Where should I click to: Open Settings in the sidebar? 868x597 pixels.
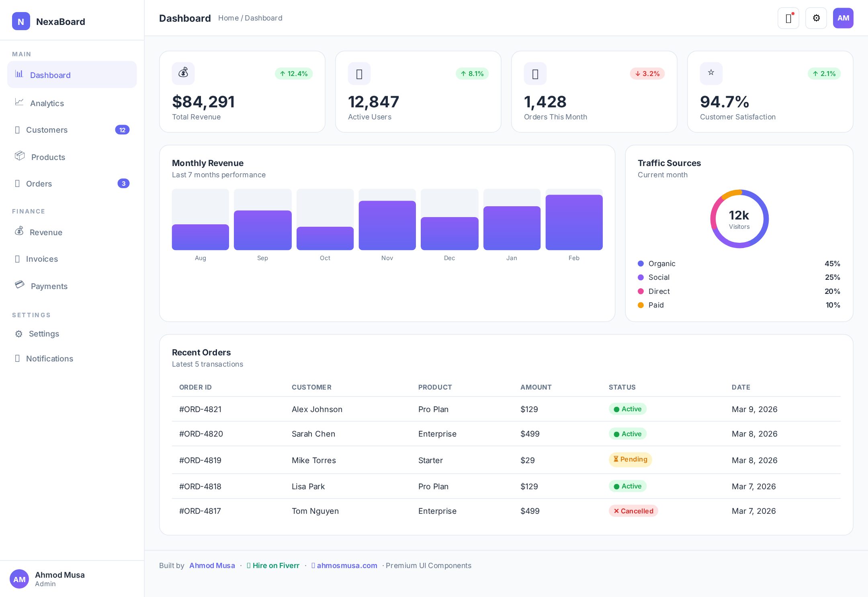coord(72,334)
